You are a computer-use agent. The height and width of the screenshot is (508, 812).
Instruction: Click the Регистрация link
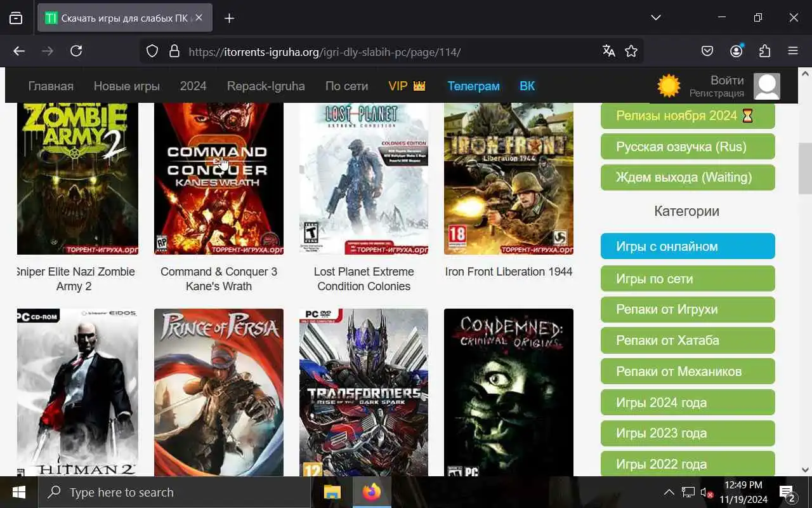click(717, 93)
